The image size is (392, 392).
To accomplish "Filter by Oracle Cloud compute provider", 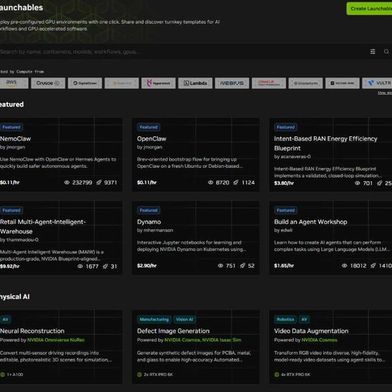I will (269, 83).
